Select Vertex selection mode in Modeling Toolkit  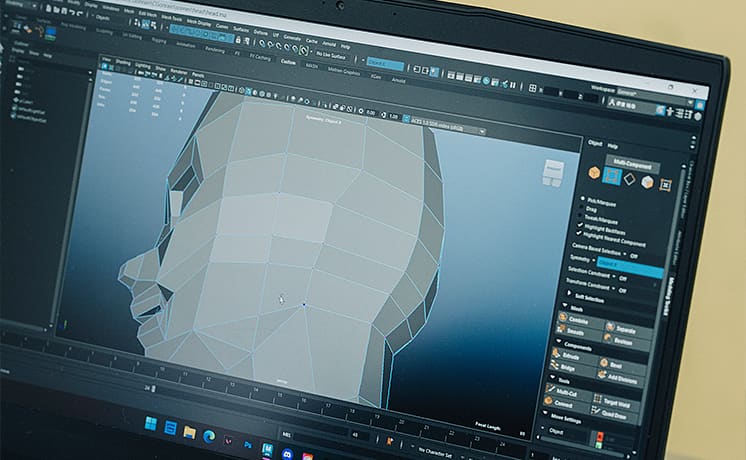(611, 176)
